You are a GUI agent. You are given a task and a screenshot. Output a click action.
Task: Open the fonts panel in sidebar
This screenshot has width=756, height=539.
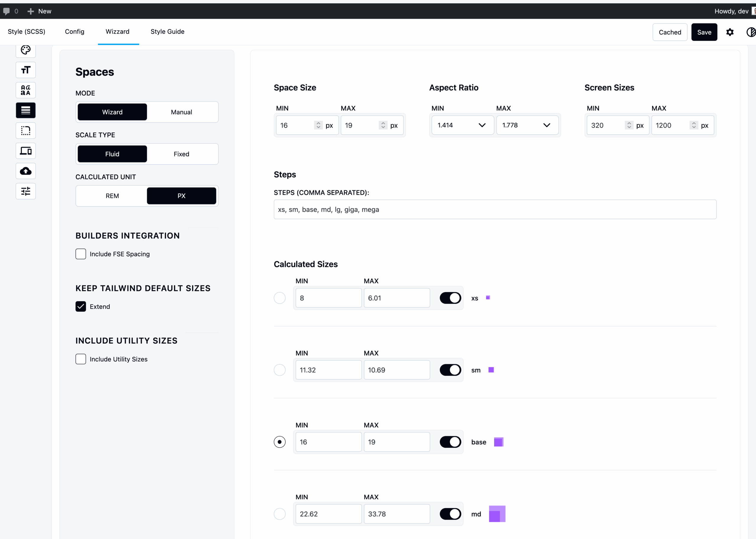26,90
